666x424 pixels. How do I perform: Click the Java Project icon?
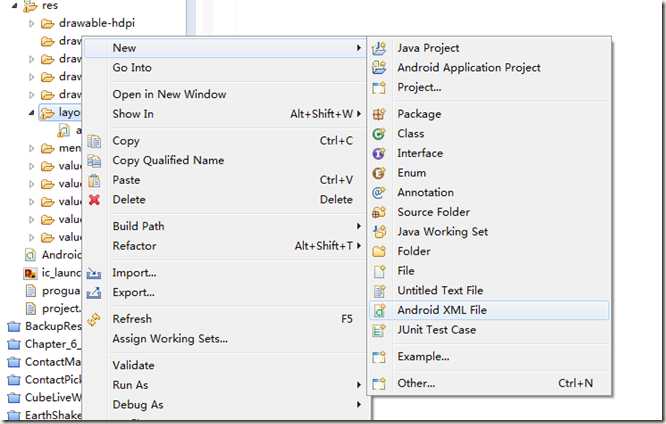tap(379, 48)
